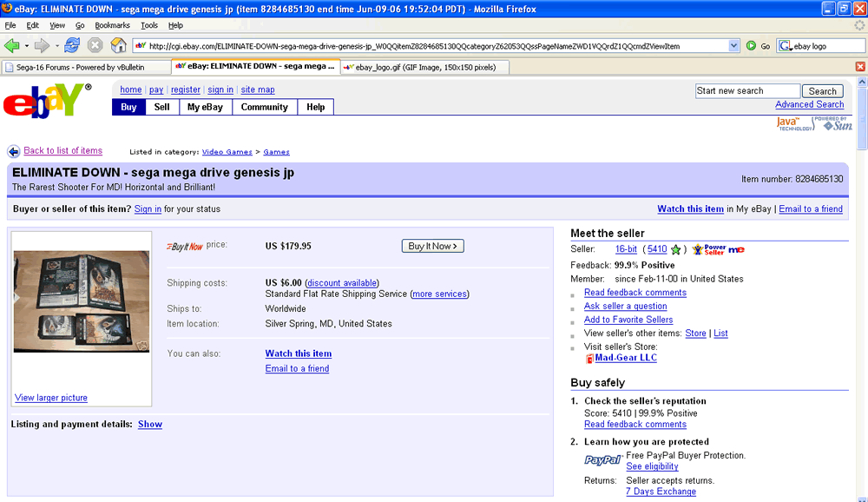
Task: Click the Stop loading toolbar icon
Action: pos(95,46)
